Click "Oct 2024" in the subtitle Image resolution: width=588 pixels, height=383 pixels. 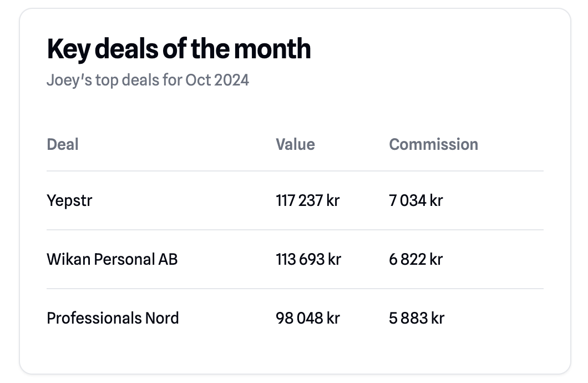(x=217, y=80)
